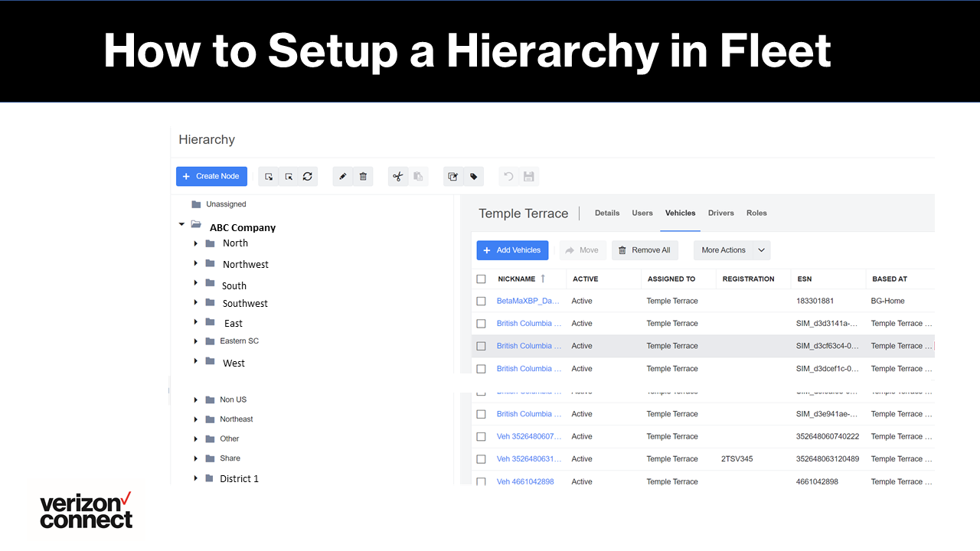Open the tag label icon in toolbar
The width and height of the screenshot is (980, 551).
click(472, 176)
